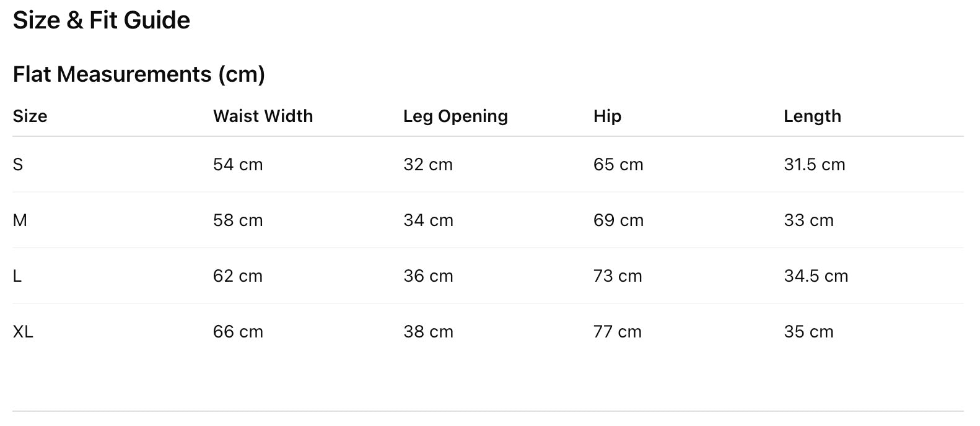Click the S size row label
The image size is (980, 426).
point(18,165)
